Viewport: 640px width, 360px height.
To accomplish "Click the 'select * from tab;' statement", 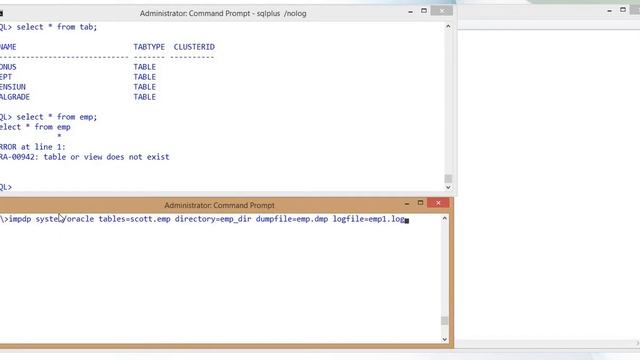I will coord(57,27).
